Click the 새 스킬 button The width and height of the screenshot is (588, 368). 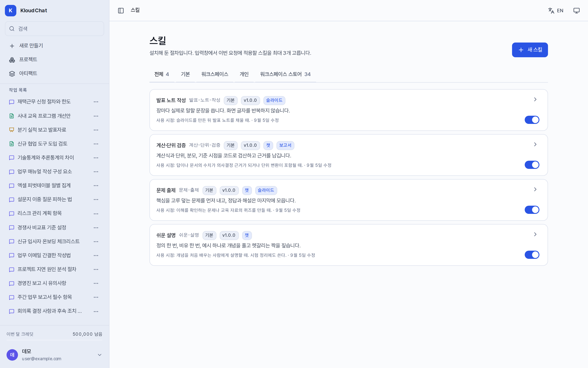point(530,50)
